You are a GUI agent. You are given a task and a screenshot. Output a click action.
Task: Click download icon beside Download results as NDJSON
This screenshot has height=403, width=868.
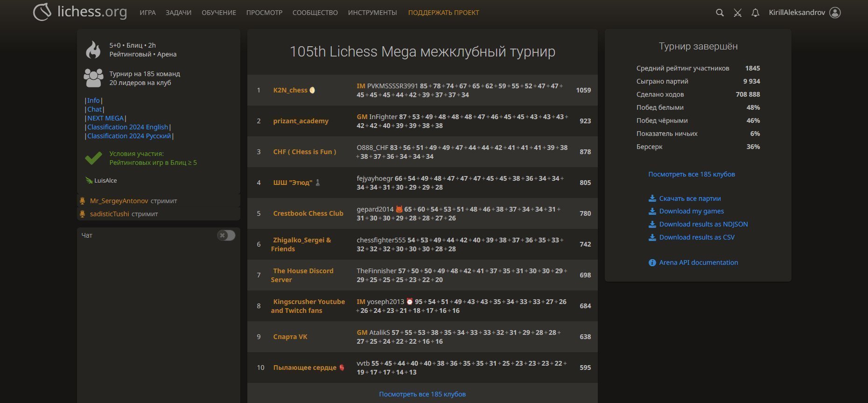652,224
